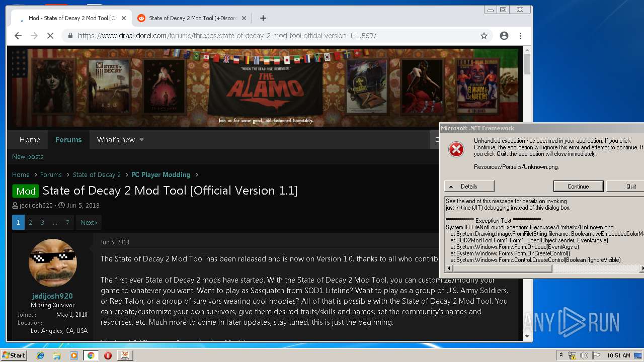Click the red error icon in the dialog
The image size is (644, 362).
pyautogui.click(x=456, y=149)
